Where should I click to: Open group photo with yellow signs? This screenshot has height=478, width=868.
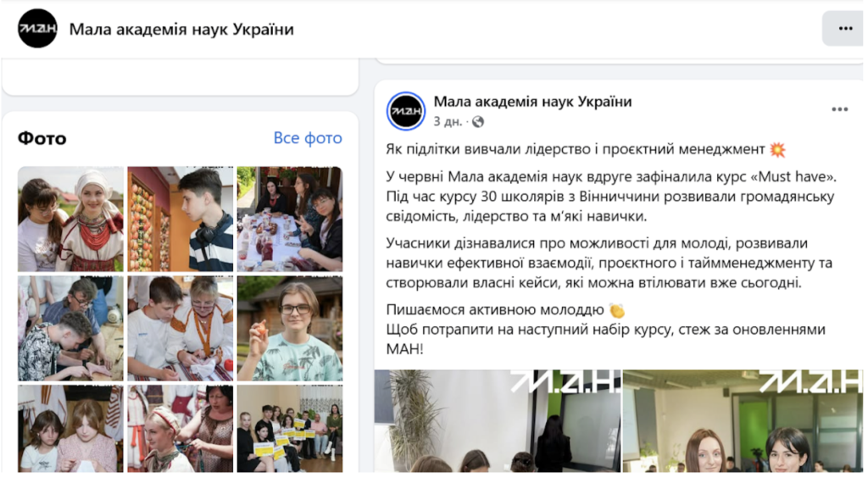click(x=290, y=429)
